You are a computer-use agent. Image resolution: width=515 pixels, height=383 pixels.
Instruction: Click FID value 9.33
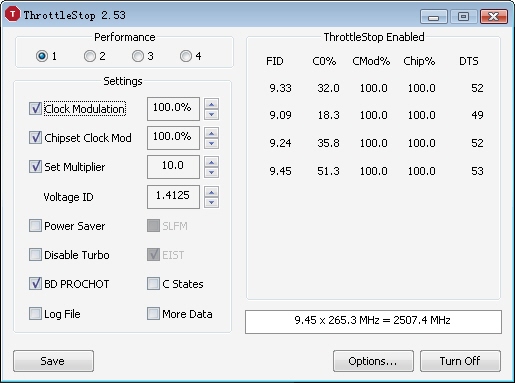(280, 88)
